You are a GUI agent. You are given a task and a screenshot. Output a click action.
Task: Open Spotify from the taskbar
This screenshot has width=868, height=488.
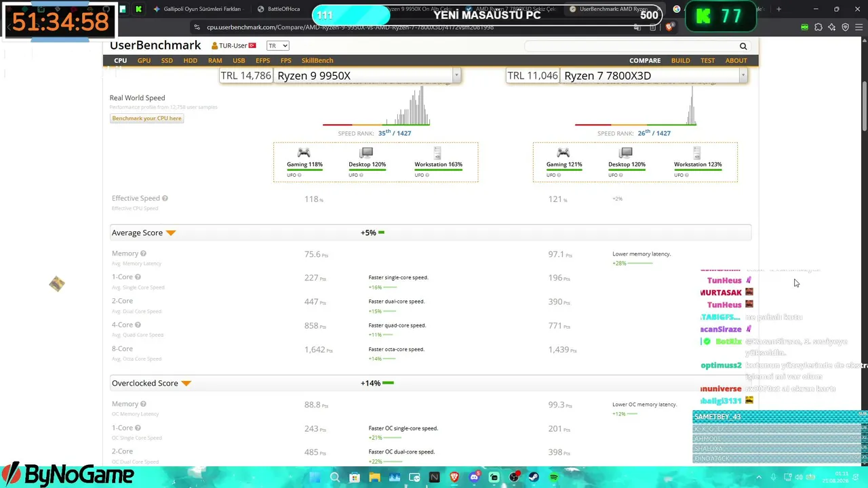point(554,477)
